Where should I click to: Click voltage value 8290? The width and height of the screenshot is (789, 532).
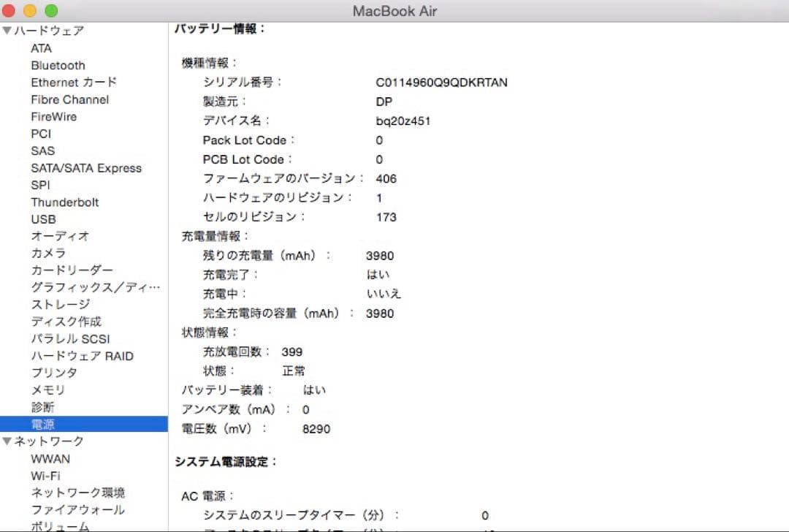pos(316,429)
